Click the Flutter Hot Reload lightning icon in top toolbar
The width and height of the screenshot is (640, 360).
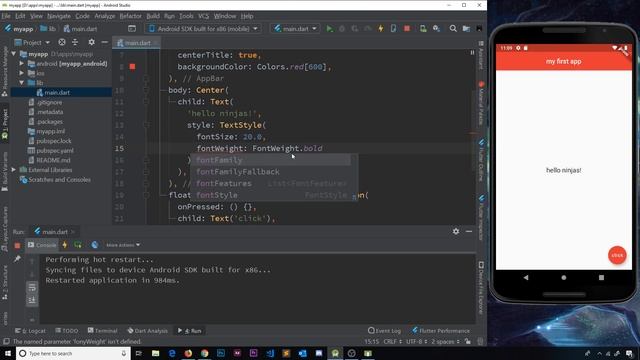(x=380, y=29)
